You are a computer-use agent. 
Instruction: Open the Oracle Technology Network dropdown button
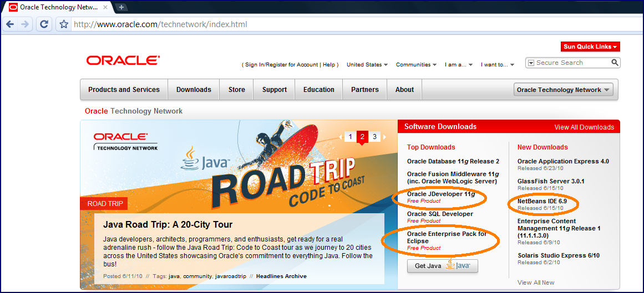(x=563, y=90)
